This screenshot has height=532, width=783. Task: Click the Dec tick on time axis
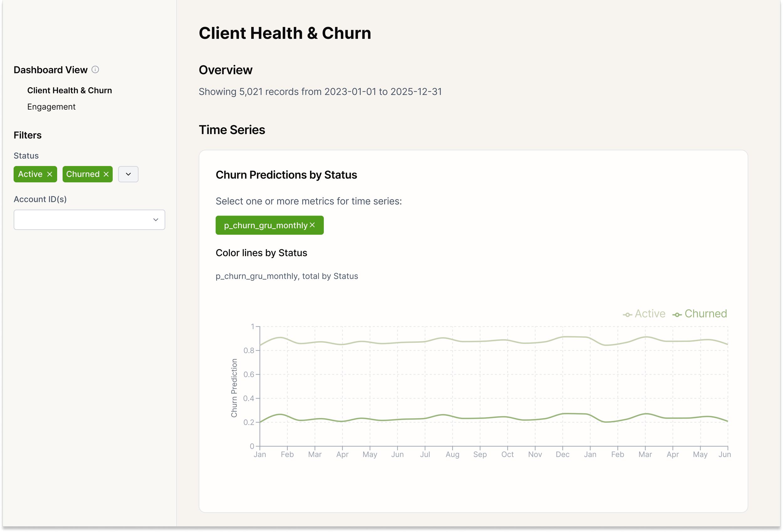click(x=562, y=455)
